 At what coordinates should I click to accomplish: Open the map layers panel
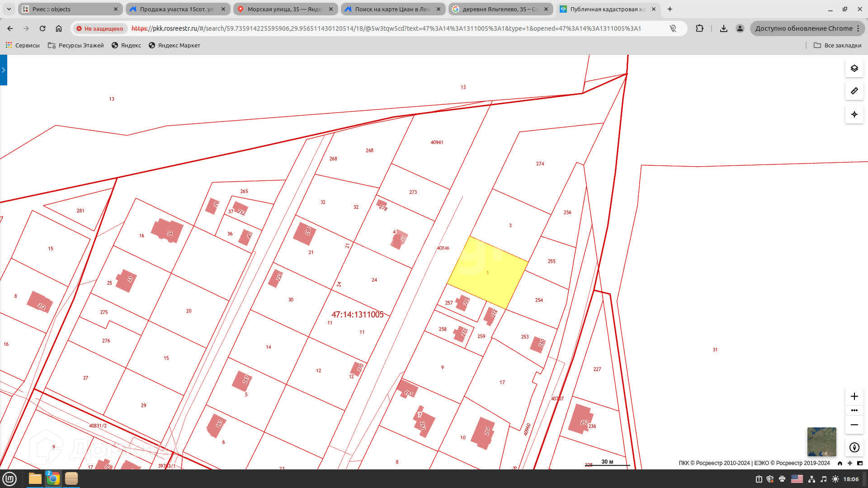pyautogui.click(x=854, y=69)
